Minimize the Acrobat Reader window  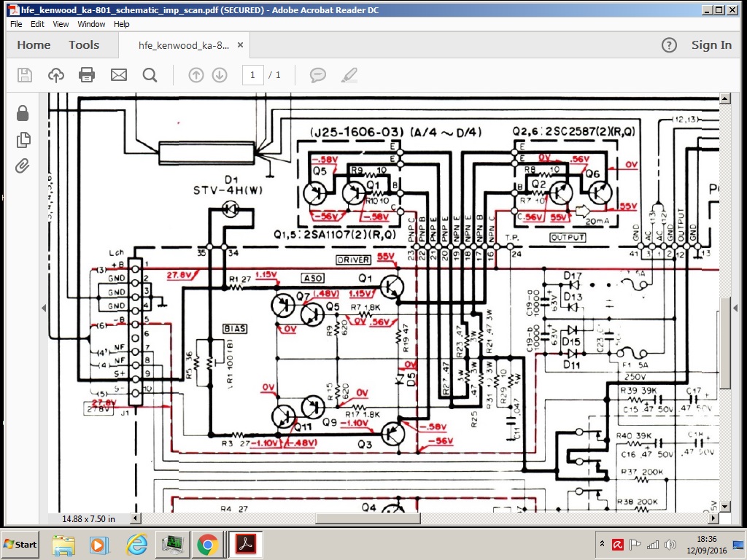(x=708, y=9)
